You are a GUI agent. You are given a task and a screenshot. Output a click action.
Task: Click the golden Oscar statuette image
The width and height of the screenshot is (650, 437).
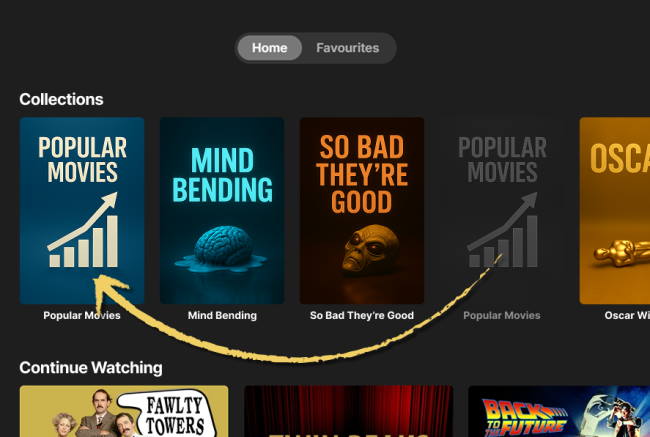coord(621,252)
